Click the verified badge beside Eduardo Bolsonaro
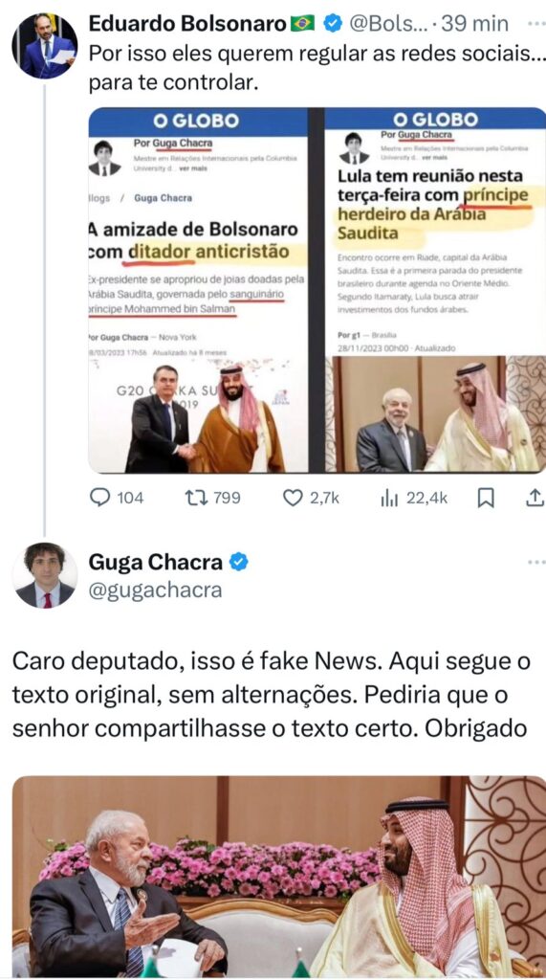 pos(332,24)
